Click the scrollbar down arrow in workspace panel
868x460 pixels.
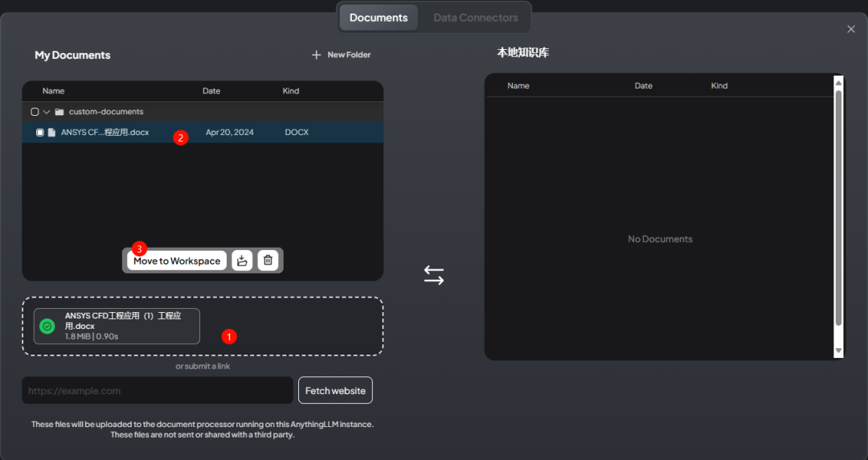tap(838, 351)
